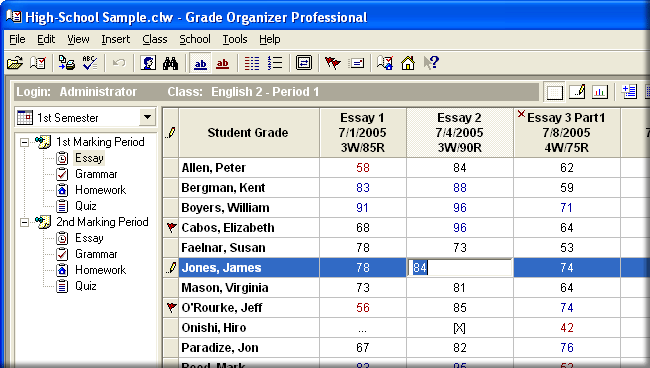The width and height of the screenshot is (650, 368).
Task: Open the Edit menu
Action: pyautogui.click(x=46, y=39)
